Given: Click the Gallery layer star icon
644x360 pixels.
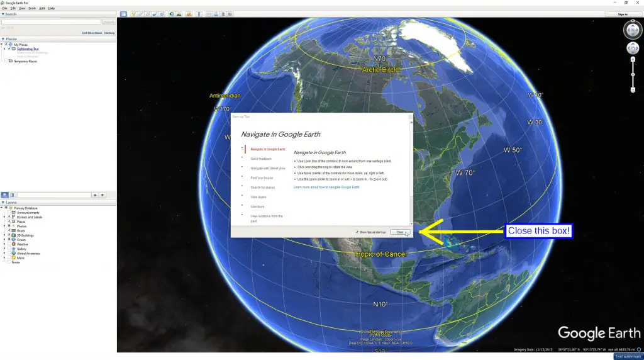Looking at the screenshot, I should pos(14,249).
